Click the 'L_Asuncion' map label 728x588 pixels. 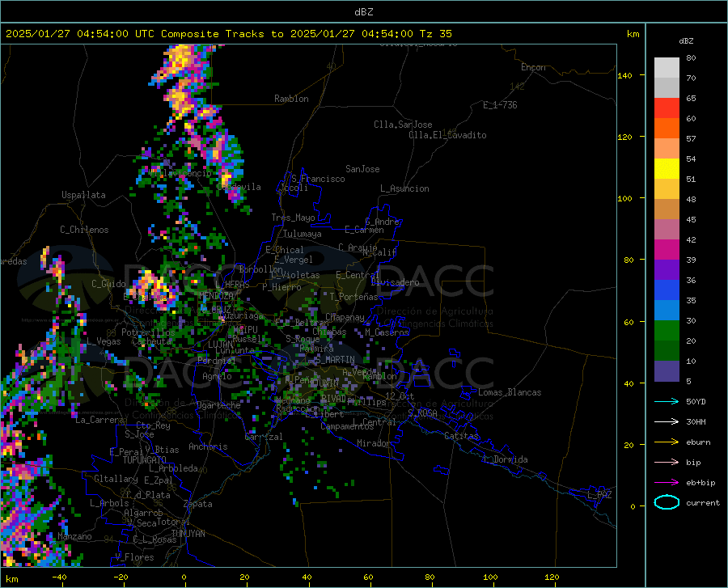coord(404,188)
